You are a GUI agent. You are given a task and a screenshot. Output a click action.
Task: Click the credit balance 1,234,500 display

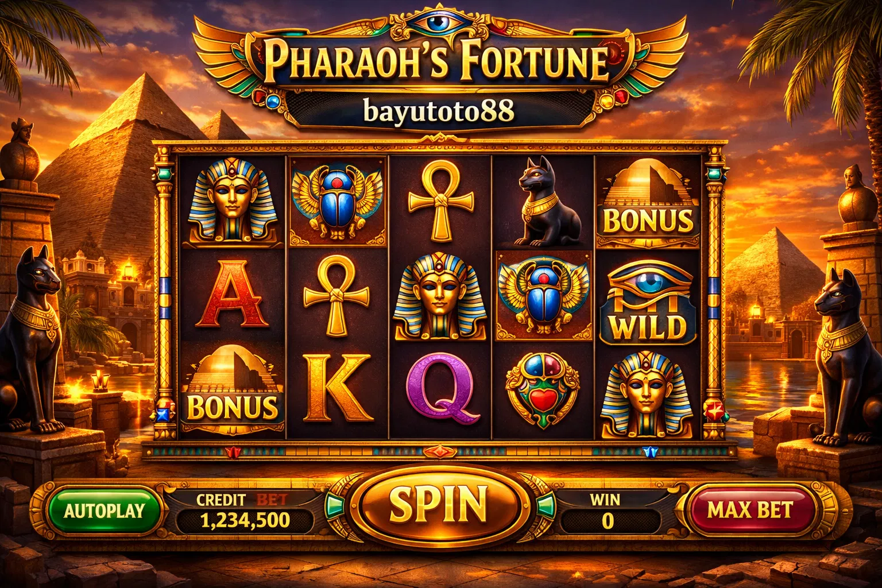(245, 520)
